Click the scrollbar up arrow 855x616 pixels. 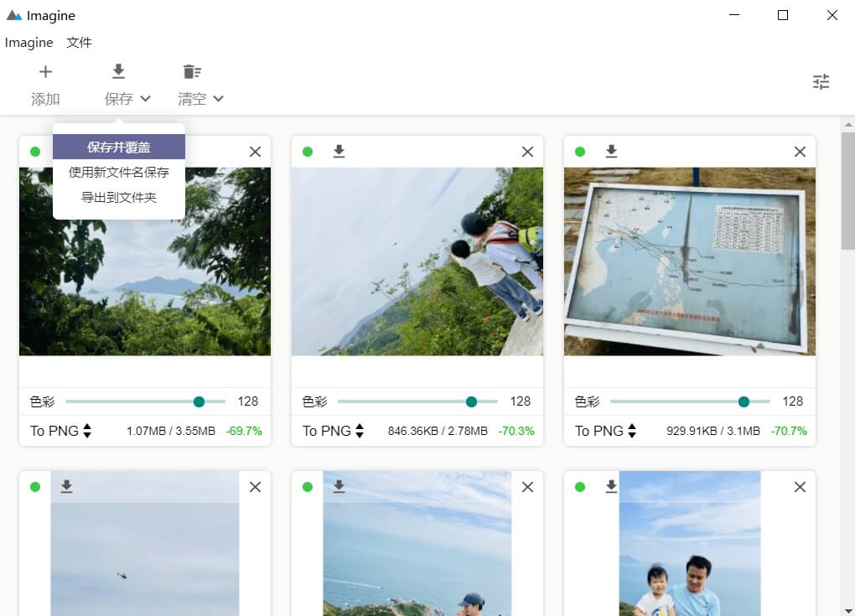[848, 125]
